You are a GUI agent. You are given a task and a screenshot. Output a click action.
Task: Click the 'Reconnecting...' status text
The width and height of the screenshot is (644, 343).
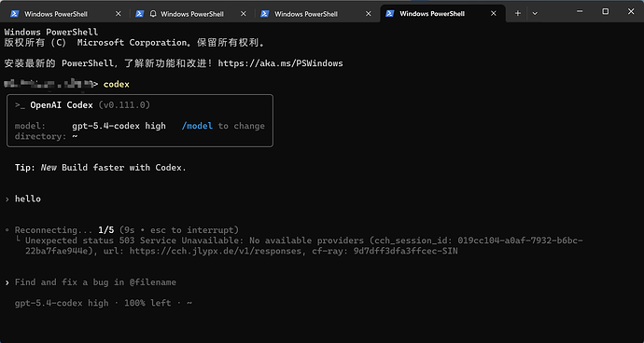coord(54,230)
